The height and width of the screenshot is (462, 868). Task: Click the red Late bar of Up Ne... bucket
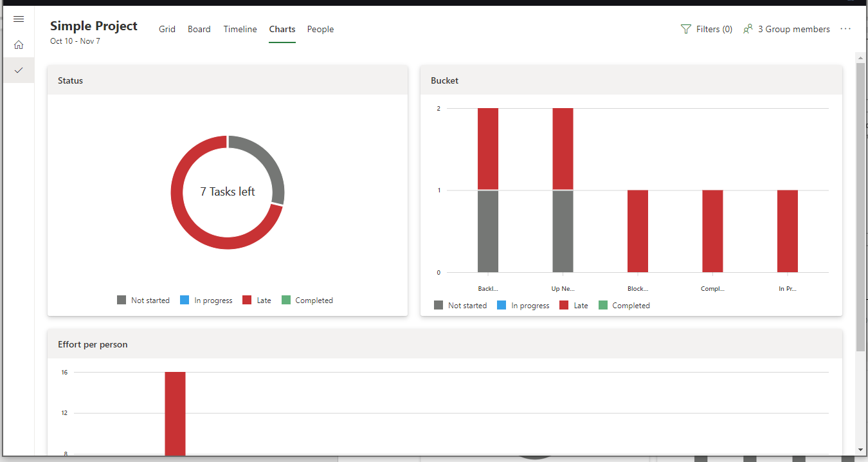(x=563, y=149)
